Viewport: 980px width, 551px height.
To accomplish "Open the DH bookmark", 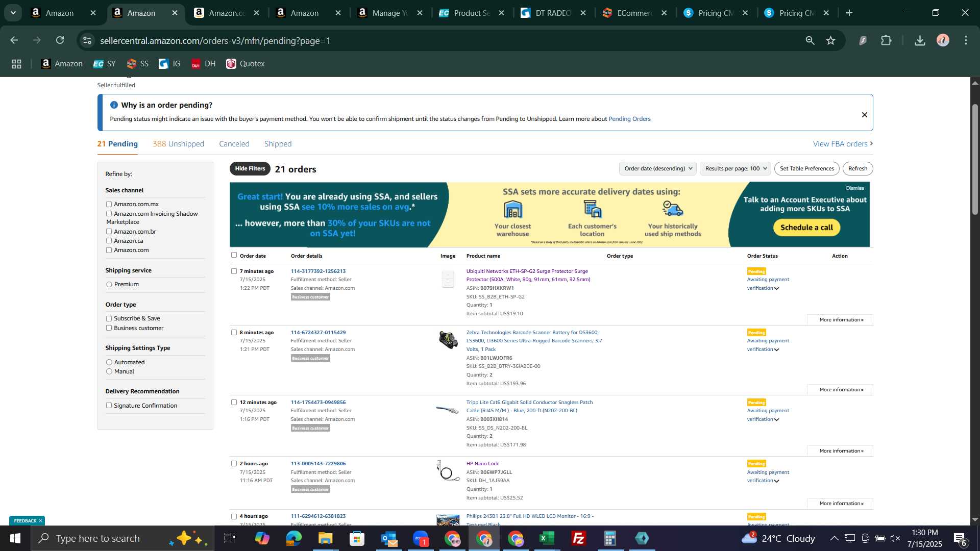I will [204, 64].
